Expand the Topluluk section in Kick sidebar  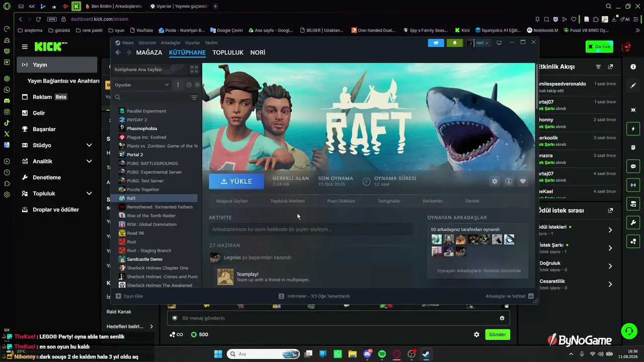(x=89, y=194)
